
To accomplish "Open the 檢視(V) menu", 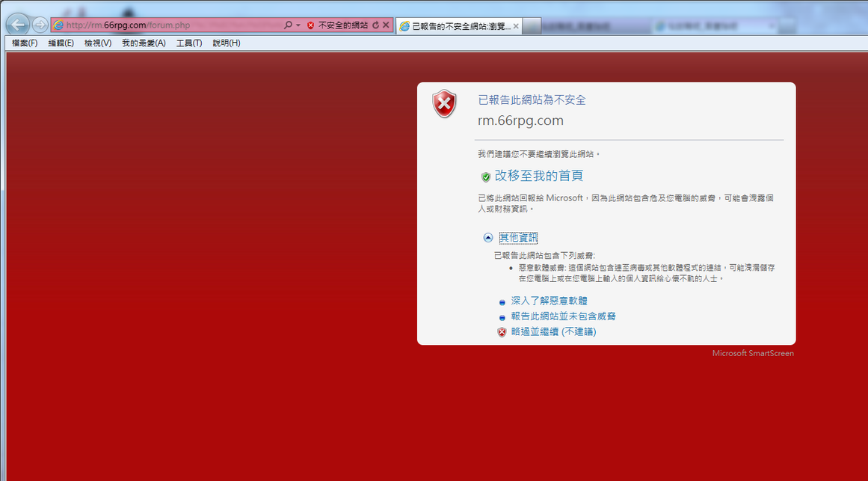I will click(x=98, y=43).
